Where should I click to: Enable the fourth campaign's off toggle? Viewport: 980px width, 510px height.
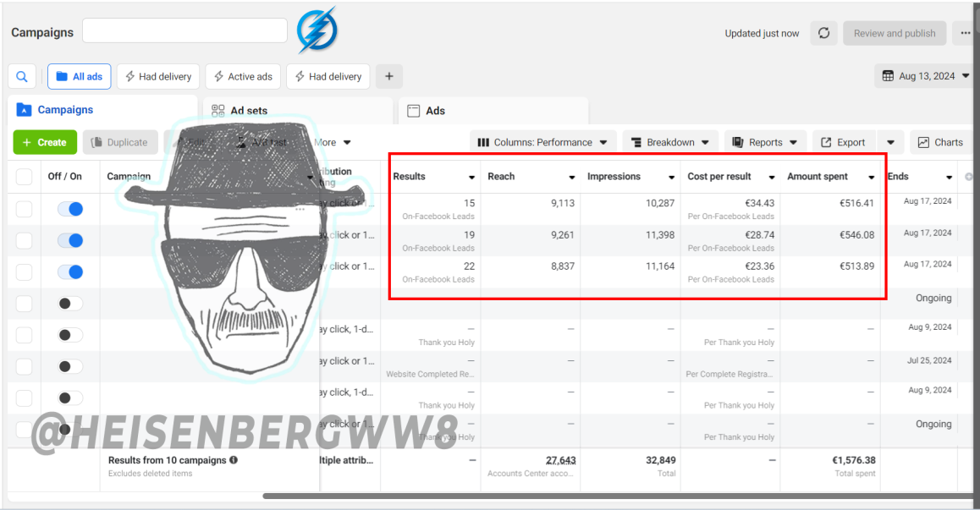tap(70, 303)
